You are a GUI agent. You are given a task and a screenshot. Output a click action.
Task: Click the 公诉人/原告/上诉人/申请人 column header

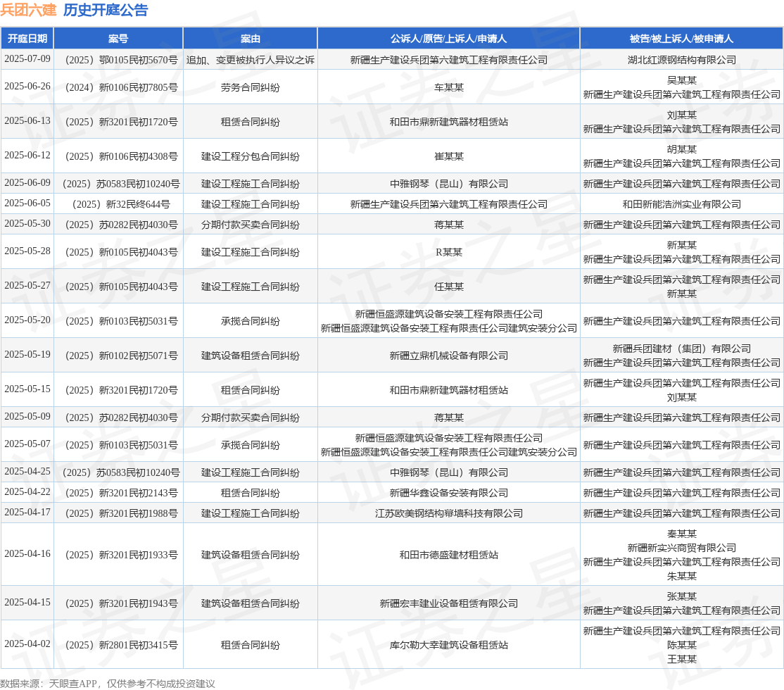click(x=448, y=39)
